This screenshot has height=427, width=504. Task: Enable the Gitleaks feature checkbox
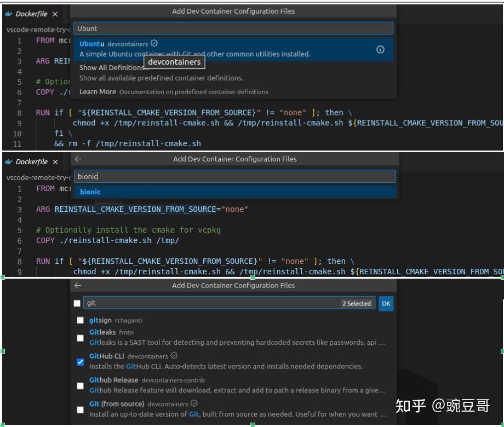pos(81,337)
